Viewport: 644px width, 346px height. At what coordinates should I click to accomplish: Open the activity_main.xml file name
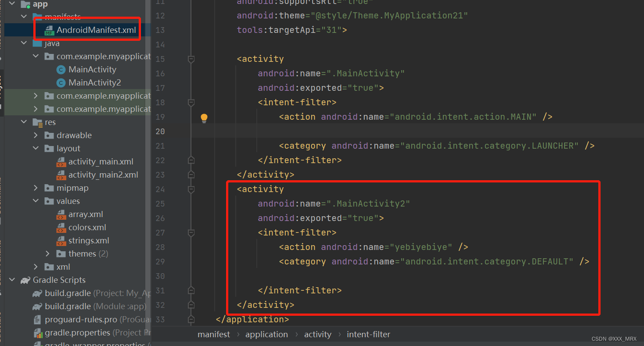click(x=101, y=162)
